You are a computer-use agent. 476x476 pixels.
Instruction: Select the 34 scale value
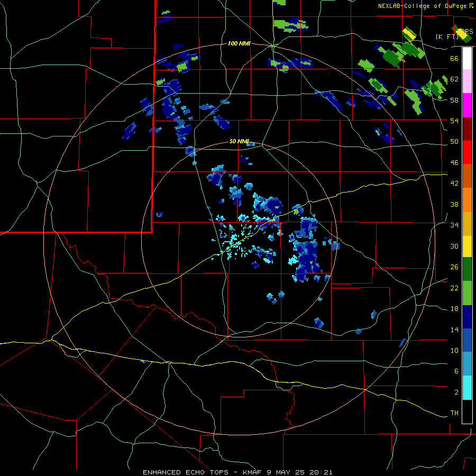coord(454,225)
